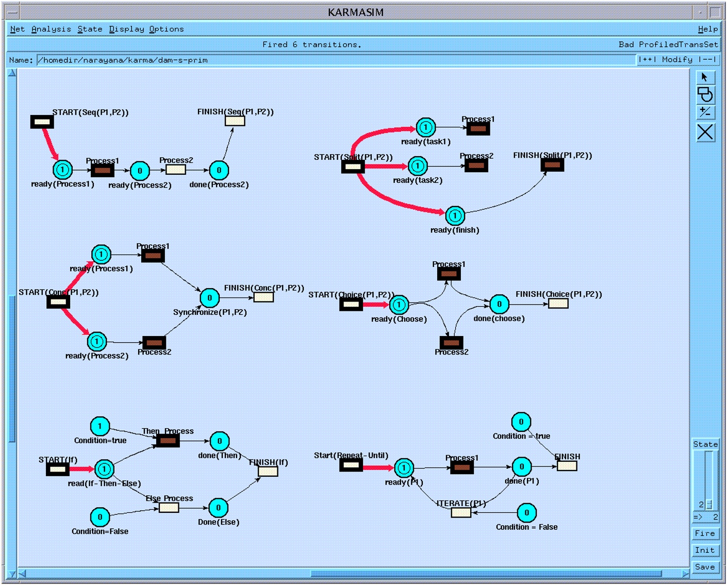The image size is (728, 586).
Task: Select the arrow pointer tool
Action: click(x=705, y=77)
